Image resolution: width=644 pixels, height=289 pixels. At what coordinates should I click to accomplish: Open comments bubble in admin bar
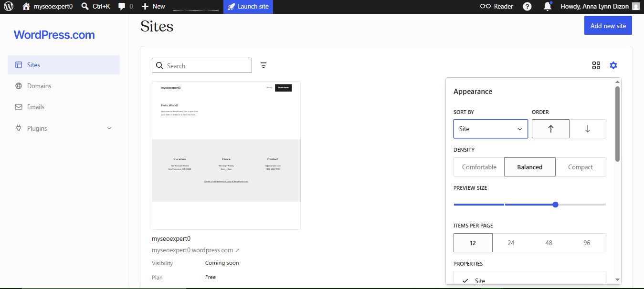pyautogui.click(x=126, y=7)
